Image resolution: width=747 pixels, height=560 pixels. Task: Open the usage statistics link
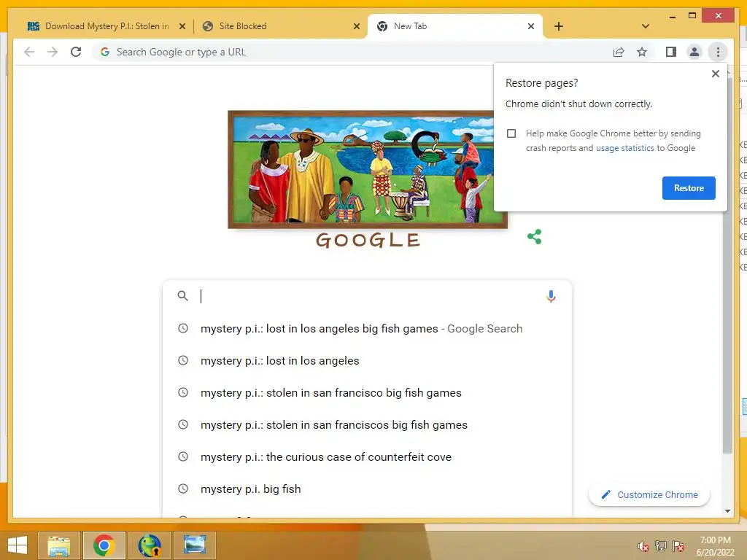point(624,148)
